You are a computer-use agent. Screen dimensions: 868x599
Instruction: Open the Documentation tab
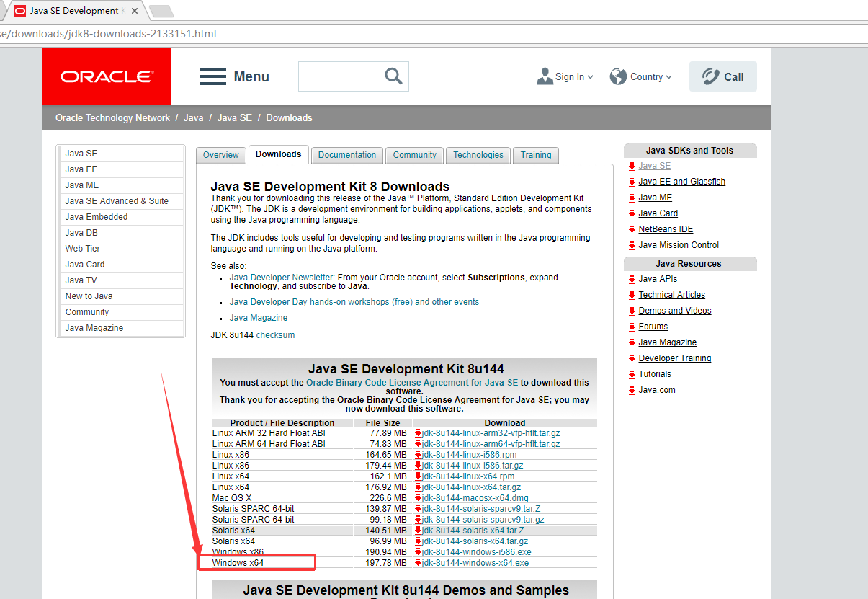point(347,155)
